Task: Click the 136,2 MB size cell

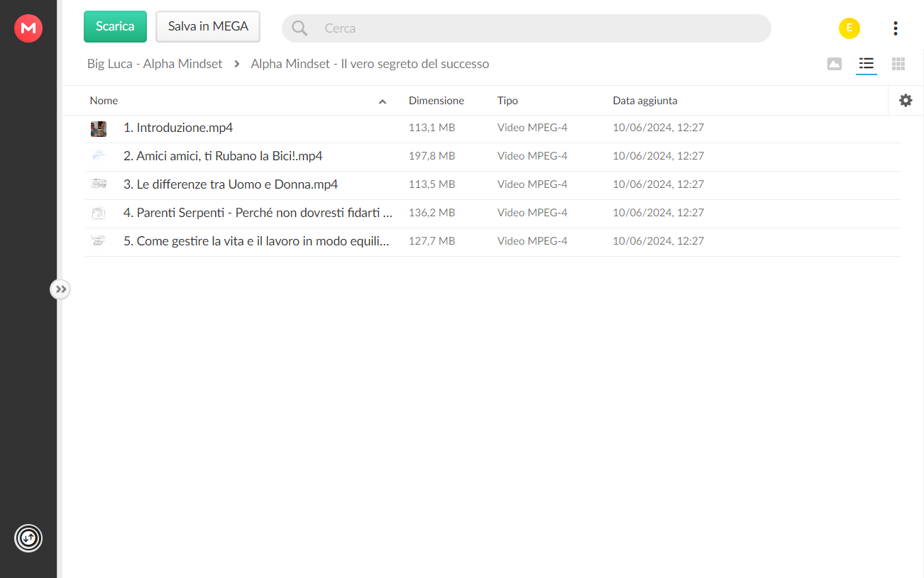Action: 432,213
